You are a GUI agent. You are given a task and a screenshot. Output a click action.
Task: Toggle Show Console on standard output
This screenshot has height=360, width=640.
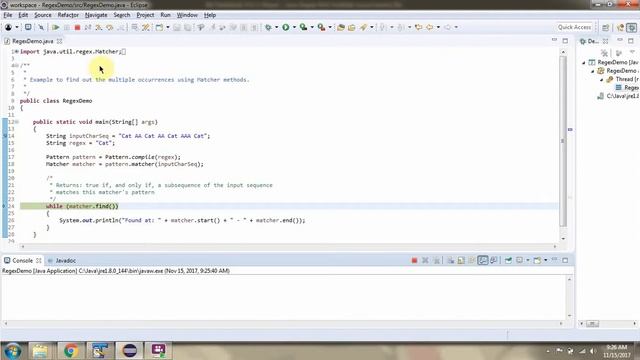[x=482, y=260]
